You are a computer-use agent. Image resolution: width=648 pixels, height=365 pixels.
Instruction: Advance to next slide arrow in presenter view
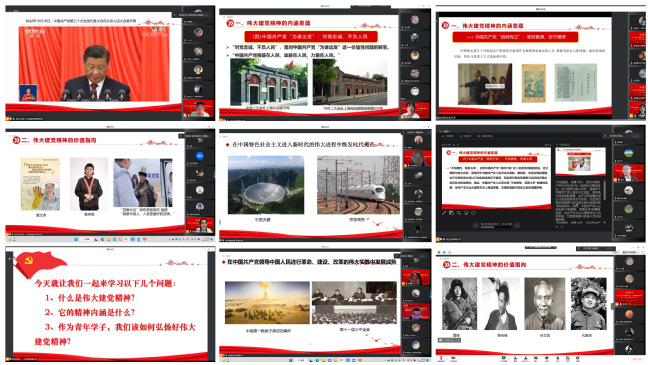tap(517, 225)
